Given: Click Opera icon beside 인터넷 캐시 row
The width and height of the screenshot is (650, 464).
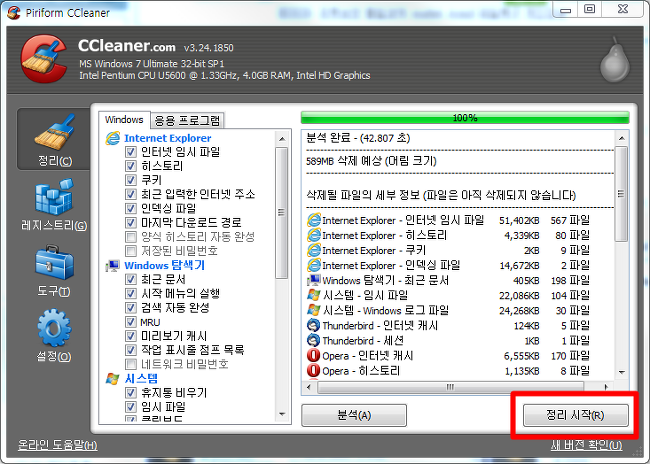Looking at the screenshot, I should click(314, 355).
